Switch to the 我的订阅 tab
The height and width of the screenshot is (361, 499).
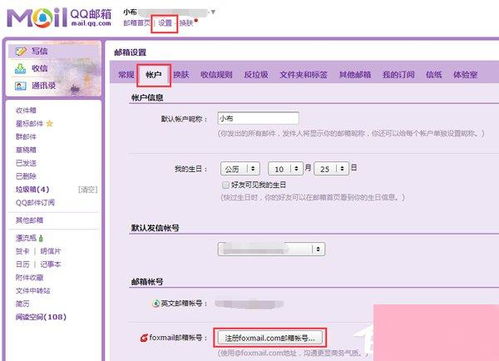pos(399,75)
